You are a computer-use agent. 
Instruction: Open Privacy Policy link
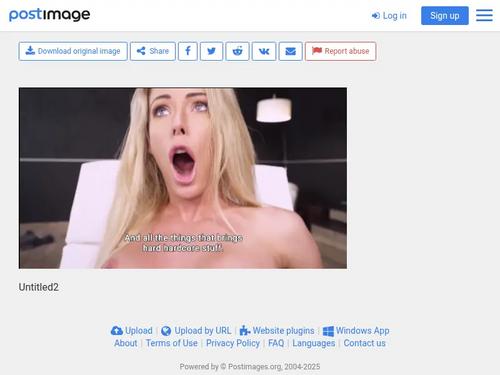233,343
